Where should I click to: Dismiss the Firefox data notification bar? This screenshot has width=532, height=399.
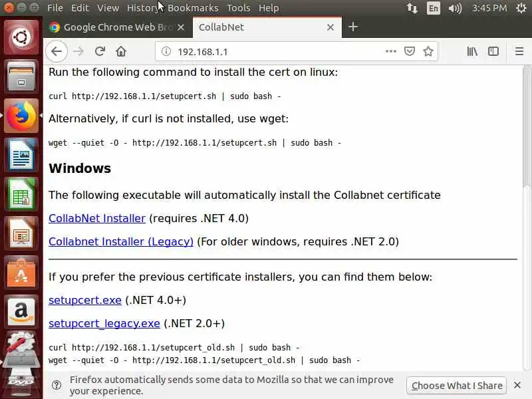517,385
